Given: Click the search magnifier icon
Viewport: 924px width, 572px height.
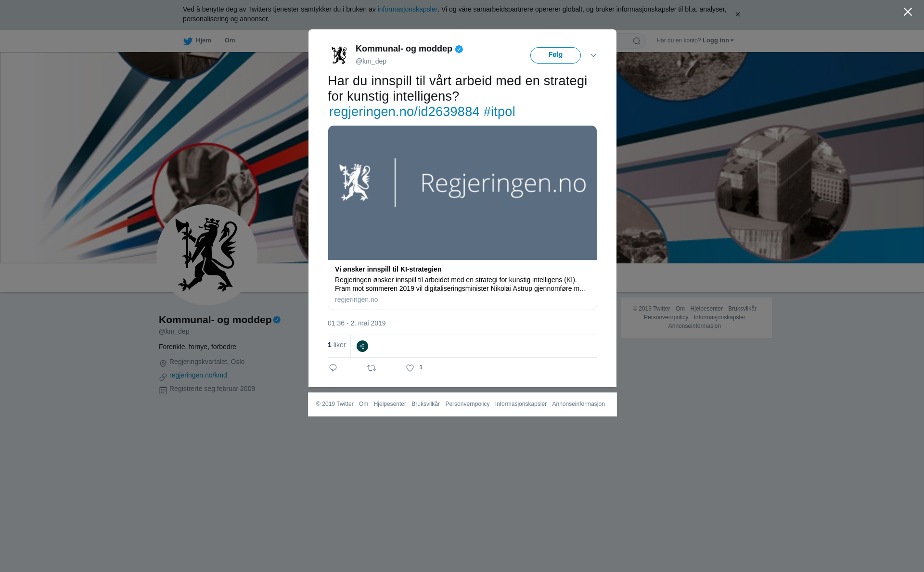Looking at the screenshot, I should (x=637, y=41).
